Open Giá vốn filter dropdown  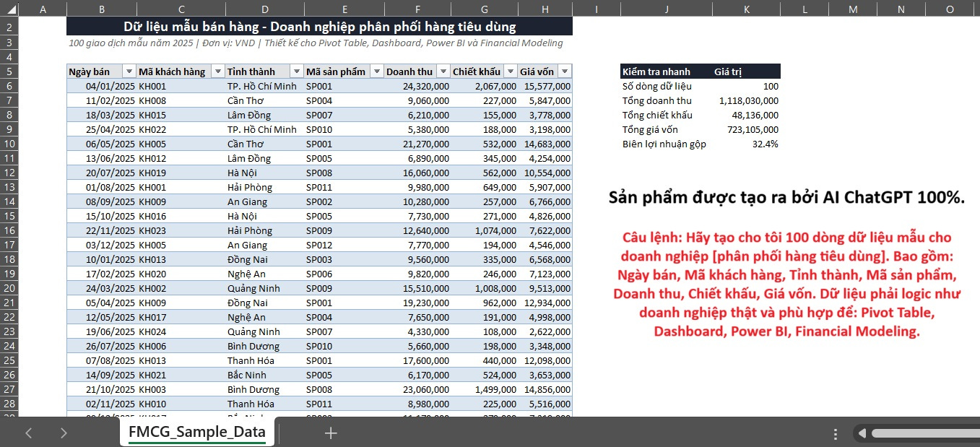point(565,71)
